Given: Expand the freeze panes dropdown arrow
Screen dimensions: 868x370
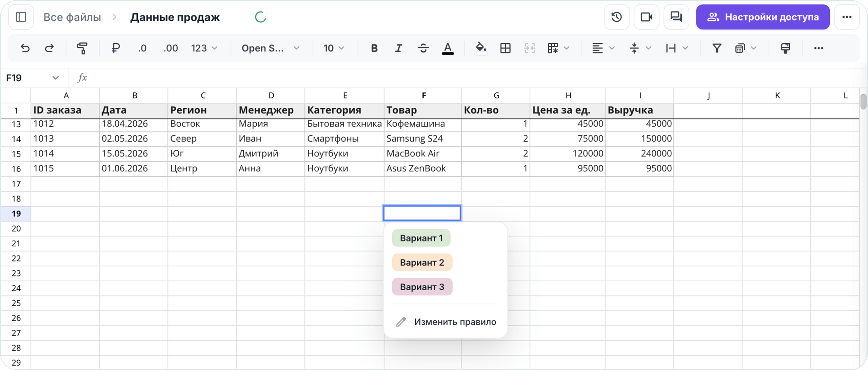Looking at the screenshot, I should (x=754, y=48).
